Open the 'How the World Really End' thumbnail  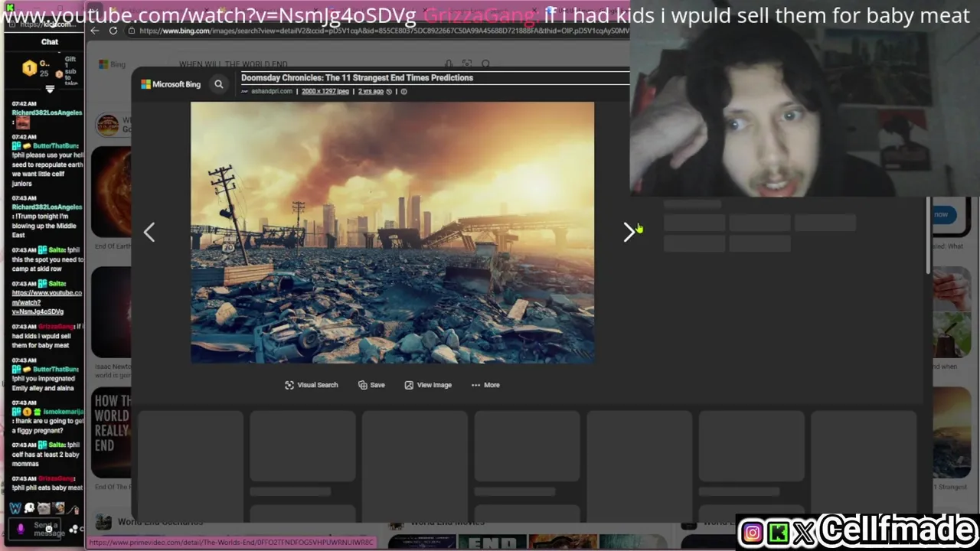tap(112, 432)
